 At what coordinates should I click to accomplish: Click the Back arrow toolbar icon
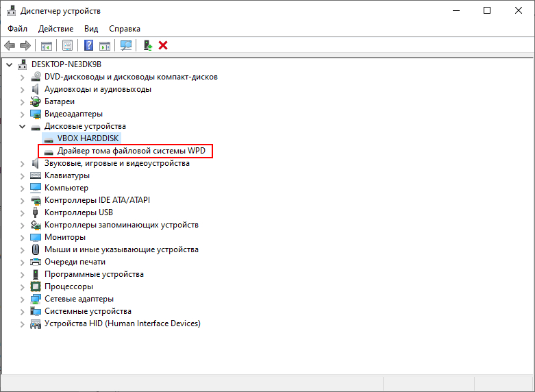click(10, 45)
